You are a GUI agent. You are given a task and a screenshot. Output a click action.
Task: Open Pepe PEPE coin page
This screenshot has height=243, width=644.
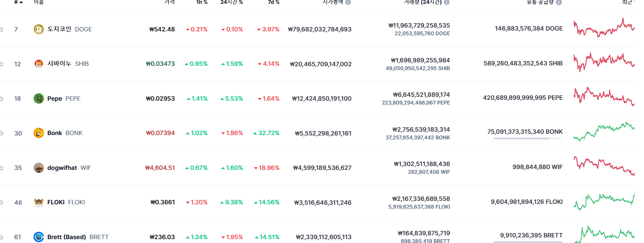pos(64,98)
